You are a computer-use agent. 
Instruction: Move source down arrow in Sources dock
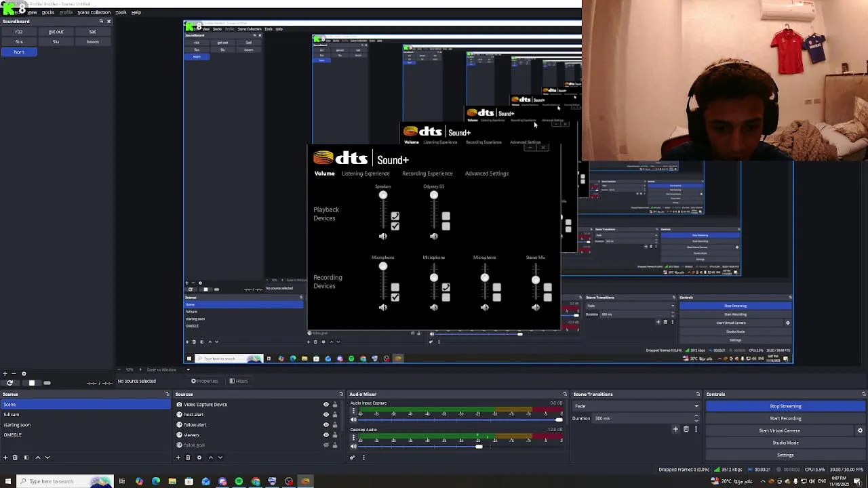click(220, 457)
